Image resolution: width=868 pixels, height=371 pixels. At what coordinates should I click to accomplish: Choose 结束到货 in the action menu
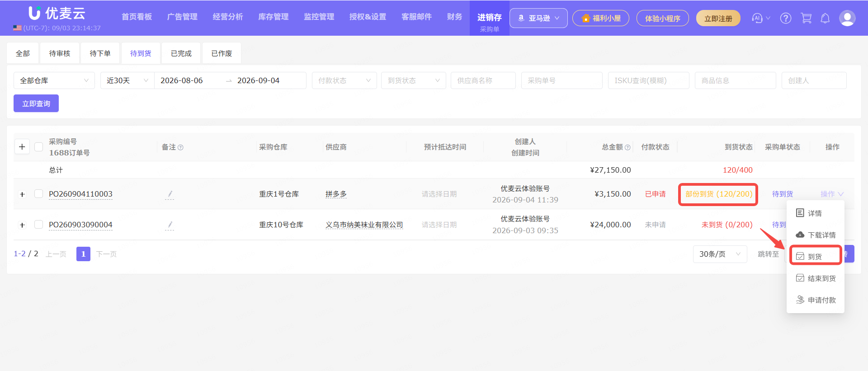tap(815, 278)
